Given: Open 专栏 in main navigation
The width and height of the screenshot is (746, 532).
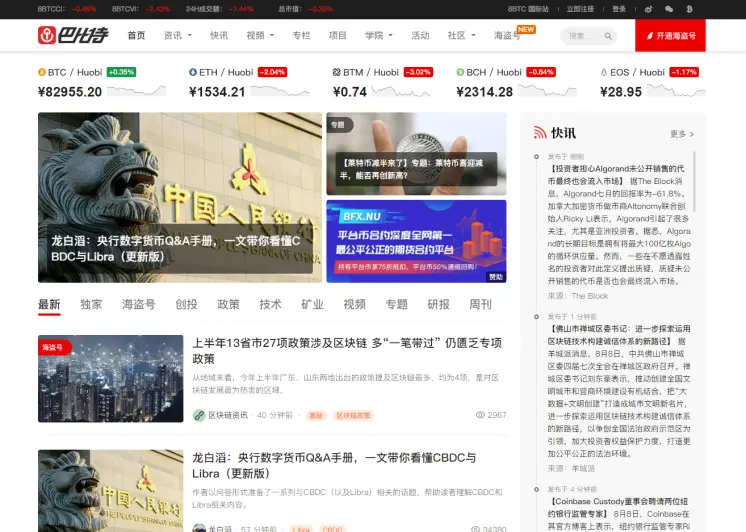Looking at the screenshot, I should (301, 35).
